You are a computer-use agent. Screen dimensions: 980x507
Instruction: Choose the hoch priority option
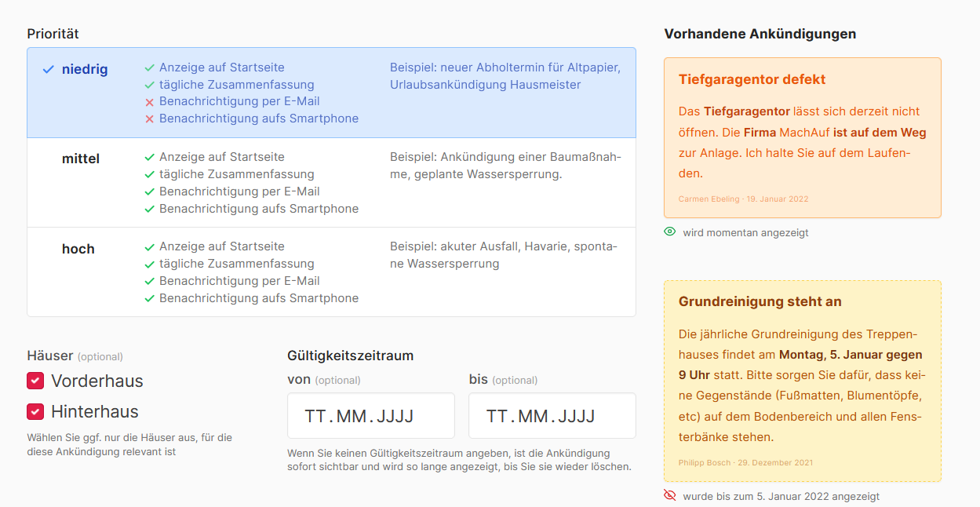(78, 249)
